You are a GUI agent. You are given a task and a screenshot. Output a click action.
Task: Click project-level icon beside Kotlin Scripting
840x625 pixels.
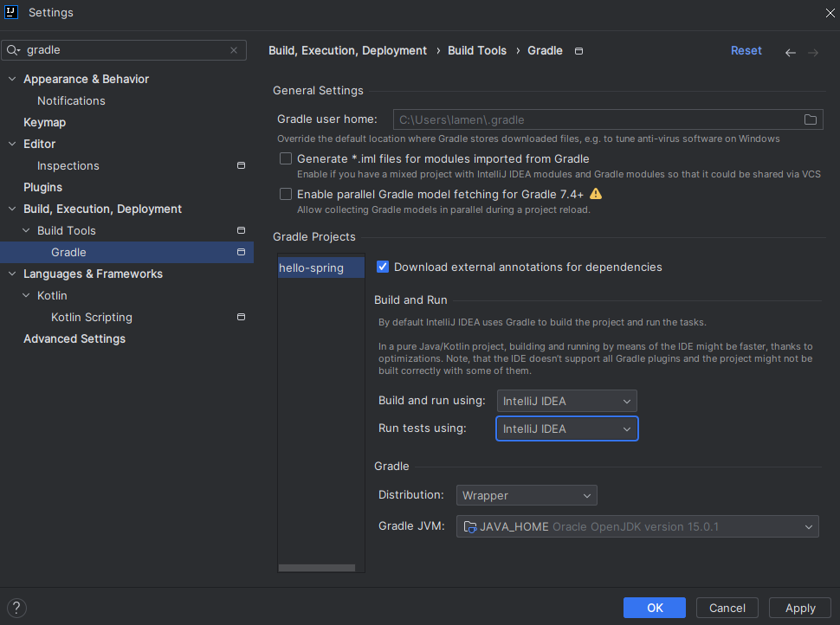point(241,317)
